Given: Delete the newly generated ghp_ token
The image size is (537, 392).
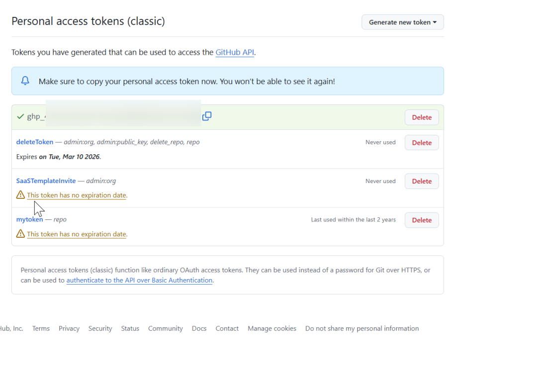Looking at the screenshot, I should (422, 117).
